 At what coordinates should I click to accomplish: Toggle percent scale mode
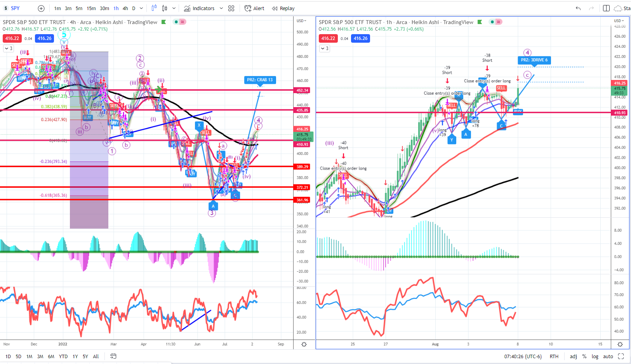tap(584, 356)
